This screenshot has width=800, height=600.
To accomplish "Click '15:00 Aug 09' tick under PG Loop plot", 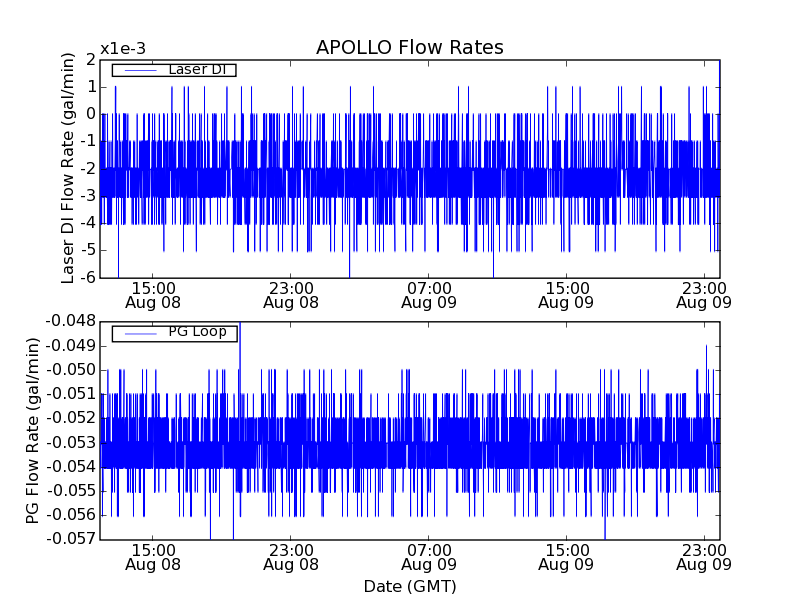I will click(x=566, y=558).
